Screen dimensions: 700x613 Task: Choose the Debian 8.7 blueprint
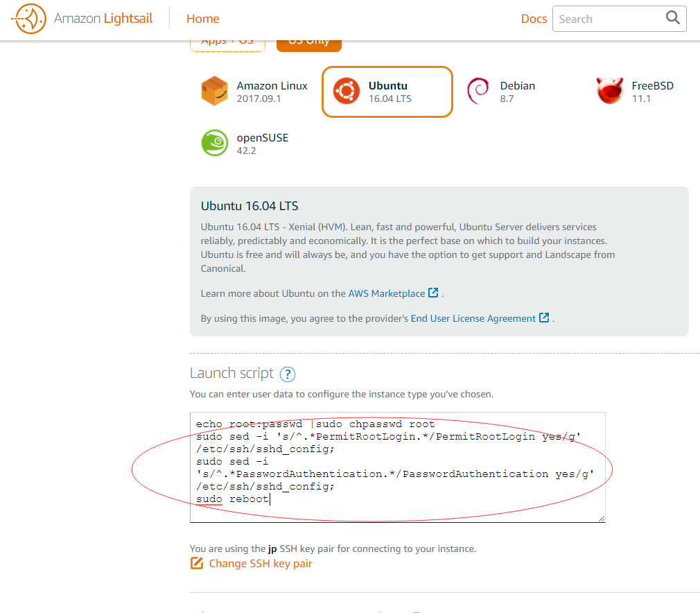(501, 92)
